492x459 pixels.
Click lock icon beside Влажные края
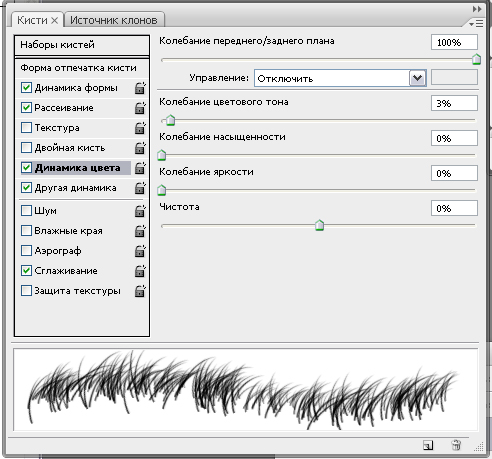140,231
